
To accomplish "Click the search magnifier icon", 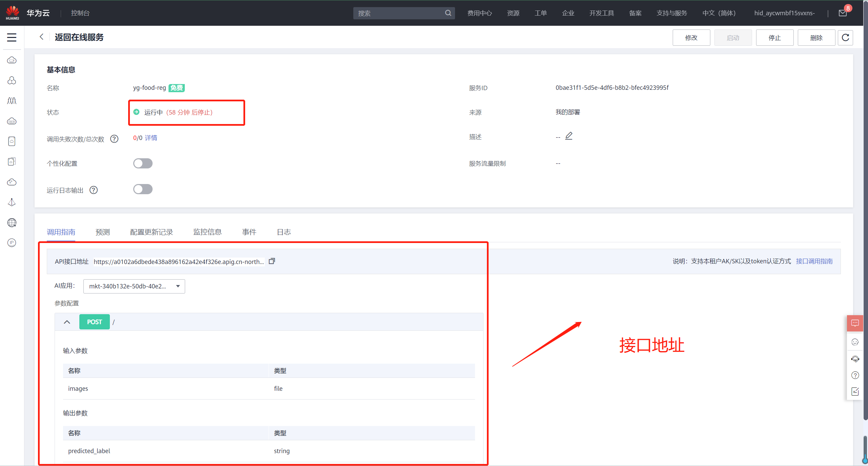I will 448,13.
